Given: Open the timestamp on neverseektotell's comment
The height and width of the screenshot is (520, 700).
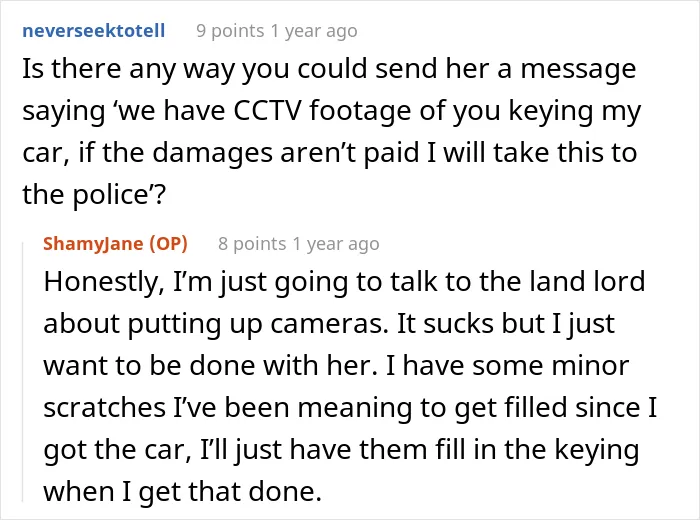Looking at the screenshot, I should pyautogui.click(x=314, y=31).
